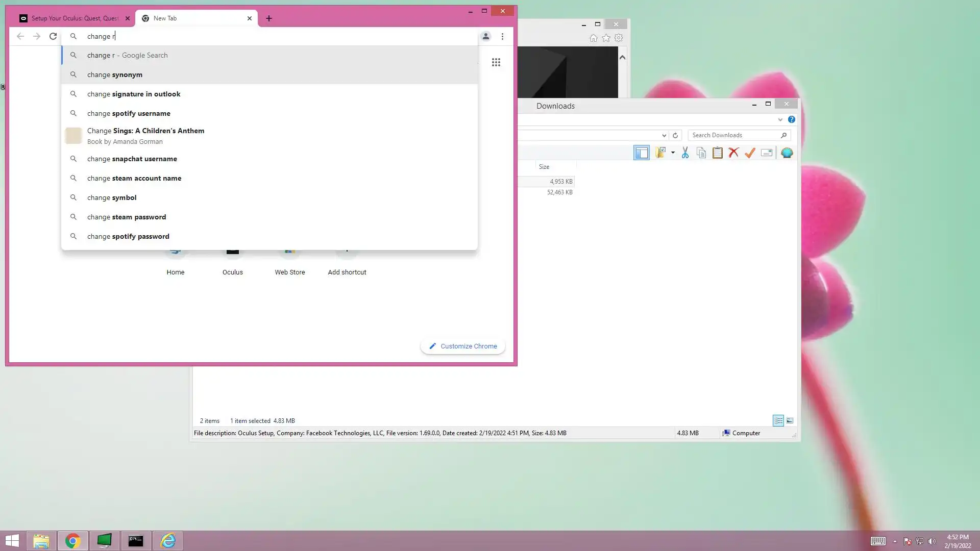Image resolution: width=980 pixels, height=551 pixels.
Task: Click the red X Delete icon
Action: [x=733, y=153]
